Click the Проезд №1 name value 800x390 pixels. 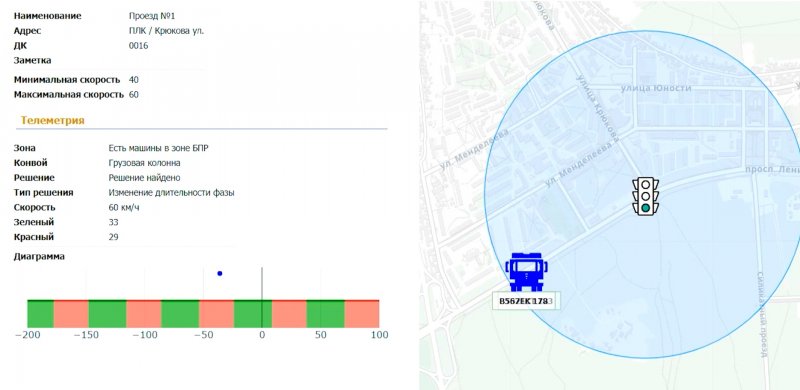(x=152, y=16)
